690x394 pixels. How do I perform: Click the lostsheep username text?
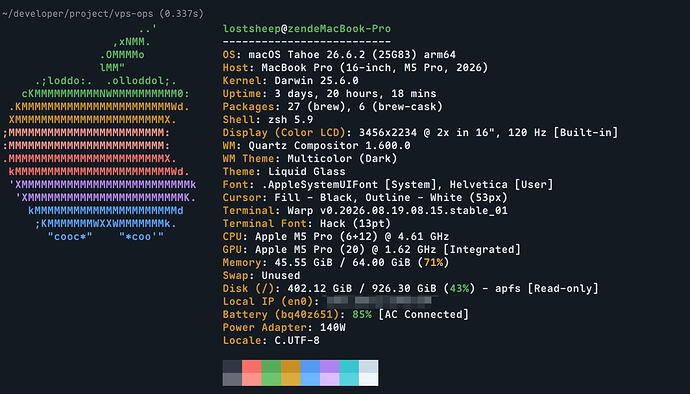pyautogui.click(x=252, y=29)
